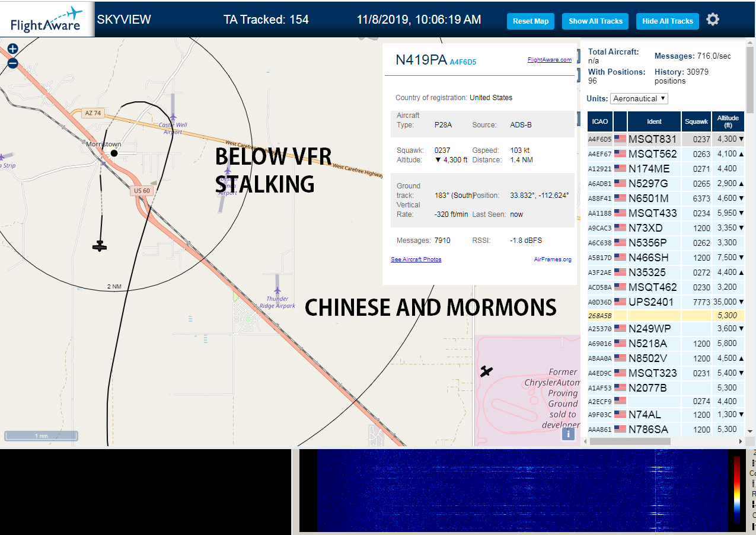
Task: Select aircraft row MSQT323
Action: point(666,373)
